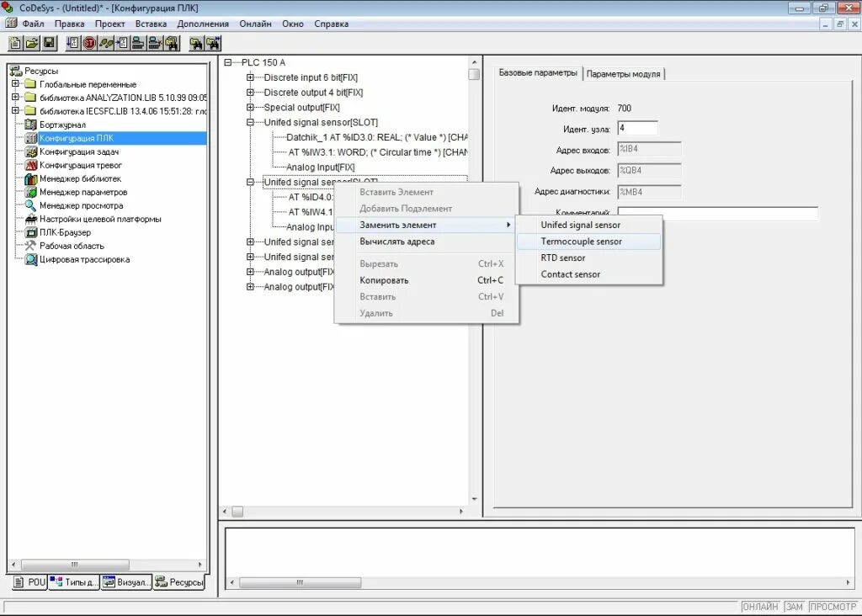Choose Вычислять адреса in context menu
Screen dimensions: 862x616
pyautogui.click(x=426, y=242)
